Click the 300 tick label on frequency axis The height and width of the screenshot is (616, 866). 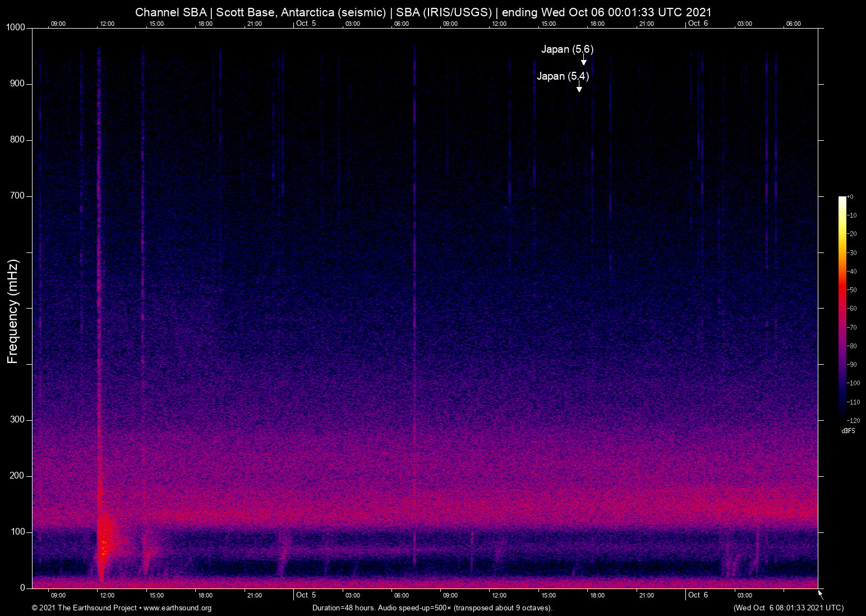click(17, 420)
